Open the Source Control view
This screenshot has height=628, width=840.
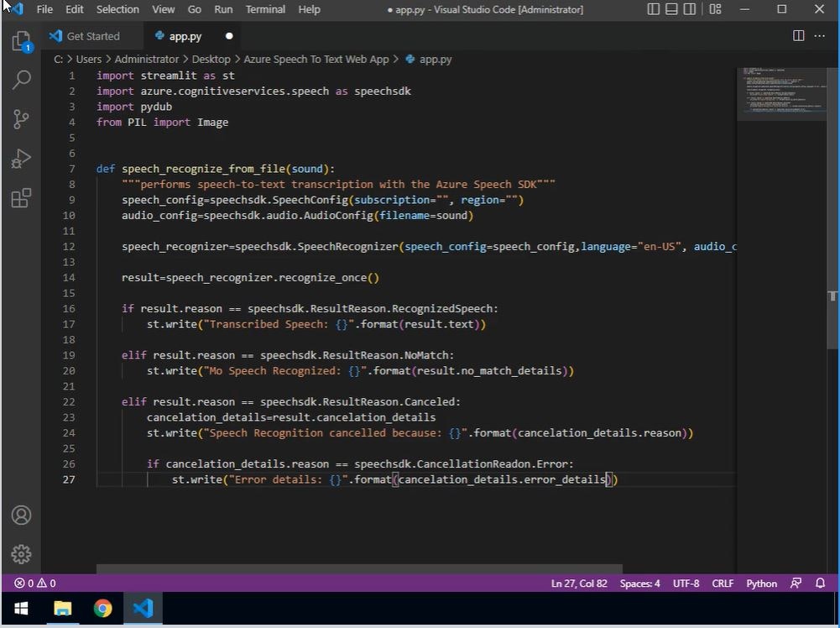point(21,119)
